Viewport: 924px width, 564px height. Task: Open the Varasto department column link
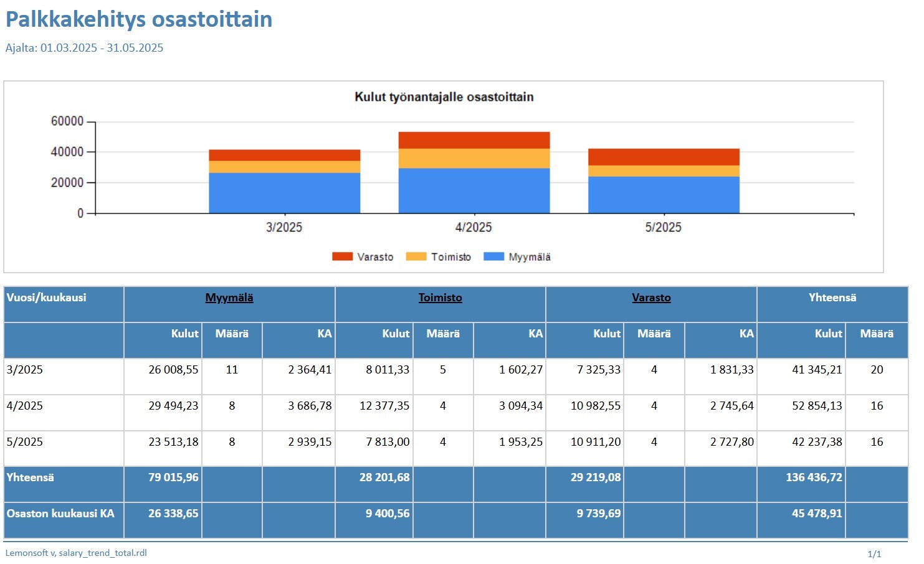coord(651,298)
